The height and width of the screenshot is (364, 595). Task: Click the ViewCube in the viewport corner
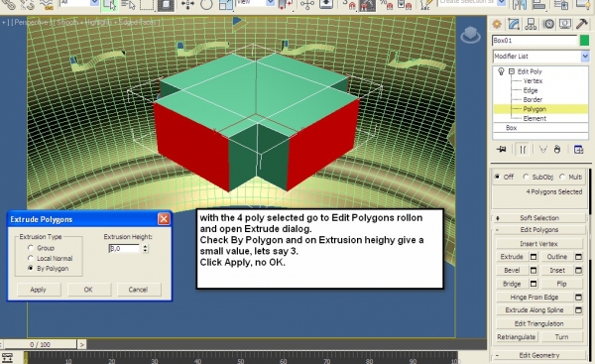[x=470, y=35]
